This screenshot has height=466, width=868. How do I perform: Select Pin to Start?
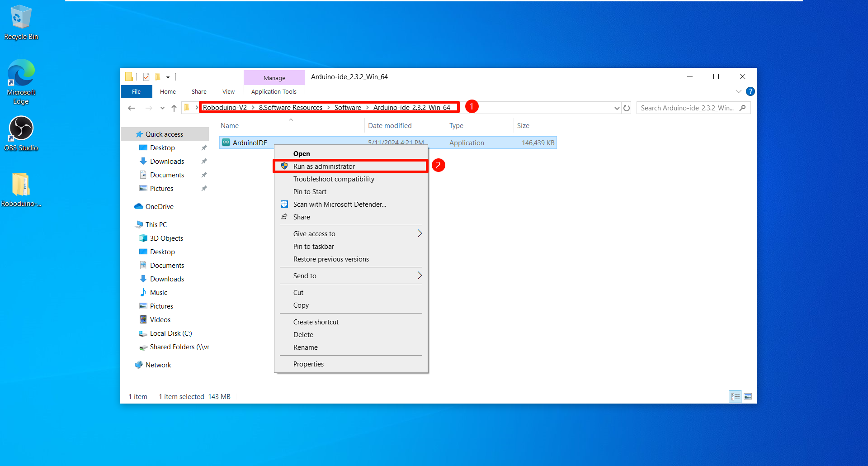[351, 192]
